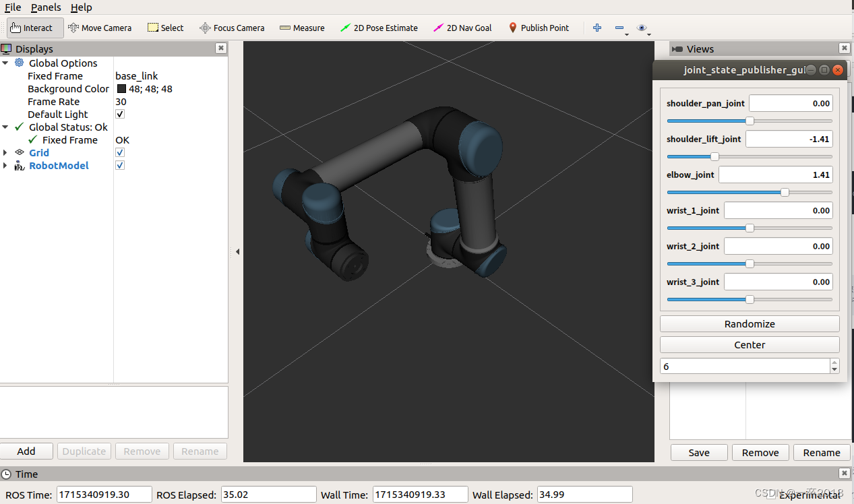
Task: Activate the Move Camera tool
Action: [99, 28]
